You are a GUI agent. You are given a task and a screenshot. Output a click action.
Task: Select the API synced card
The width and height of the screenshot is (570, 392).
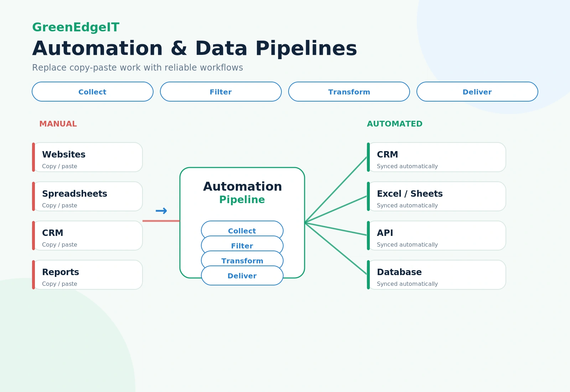pyautogui.click(x=436, y=236)
